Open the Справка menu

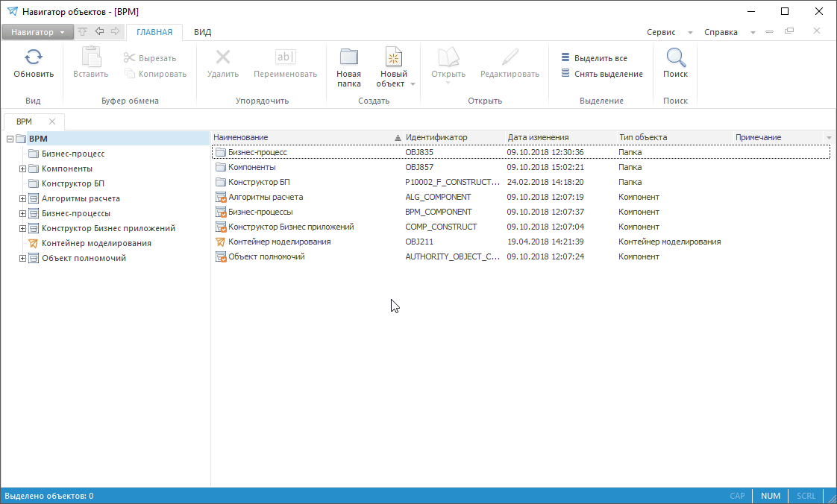pyautogui.click(x=721, y=32)
